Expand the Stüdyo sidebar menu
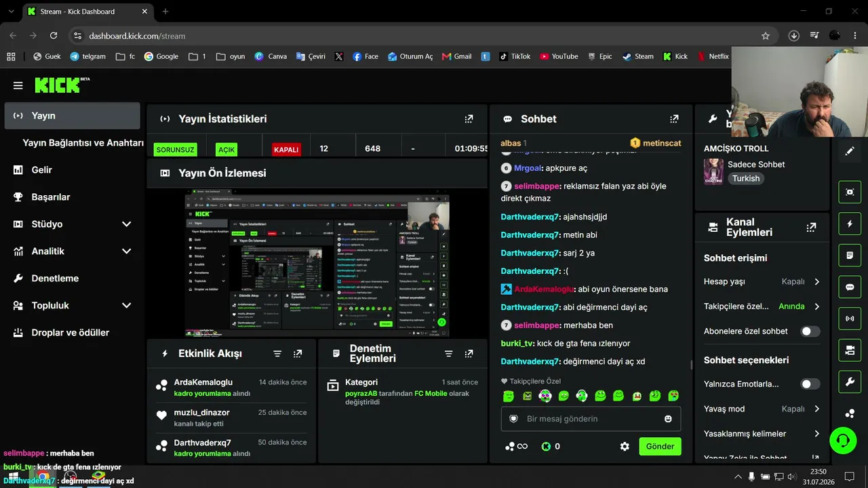The image size is (868, 488). 126,224
